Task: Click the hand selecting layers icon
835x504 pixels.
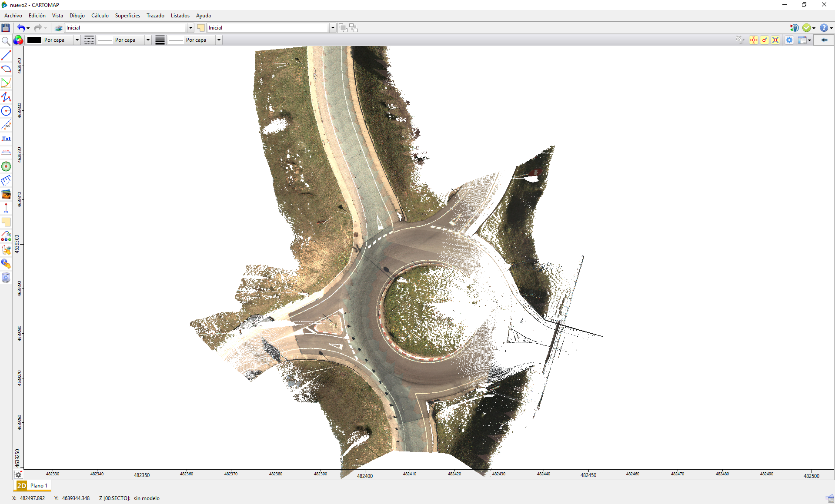Action: click(x=6, y=250)
